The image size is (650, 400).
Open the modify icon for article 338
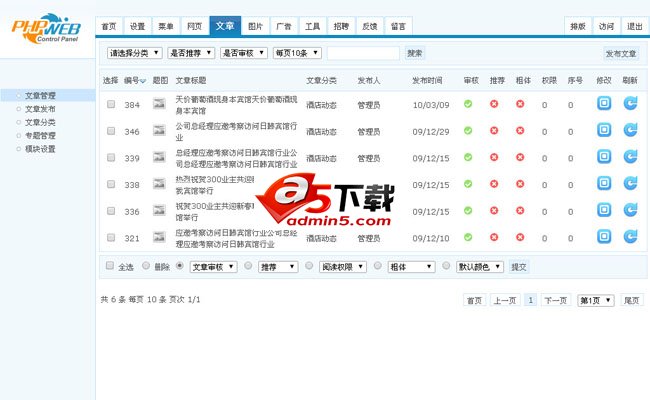(x=604, y=183)
